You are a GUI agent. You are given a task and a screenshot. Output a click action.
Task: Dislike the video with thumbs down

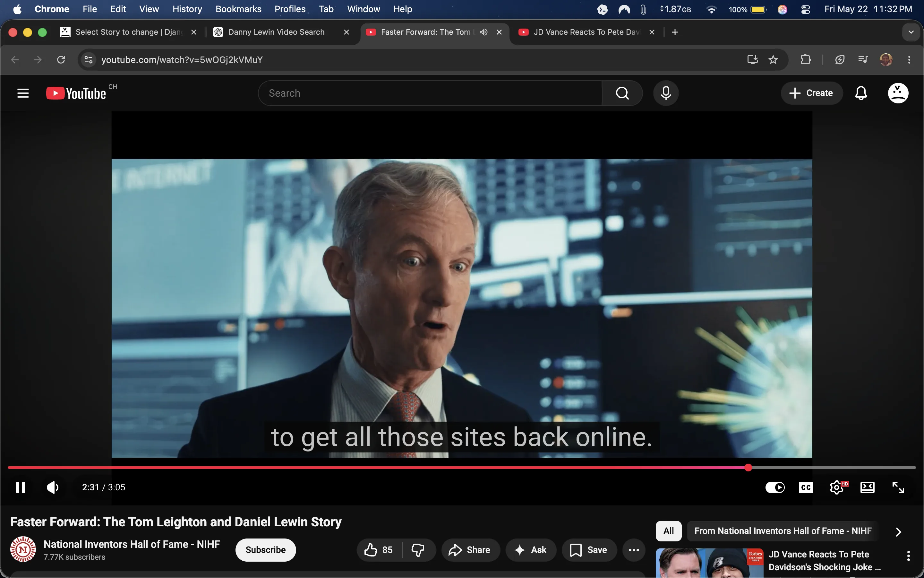click(x=418, y=550)
